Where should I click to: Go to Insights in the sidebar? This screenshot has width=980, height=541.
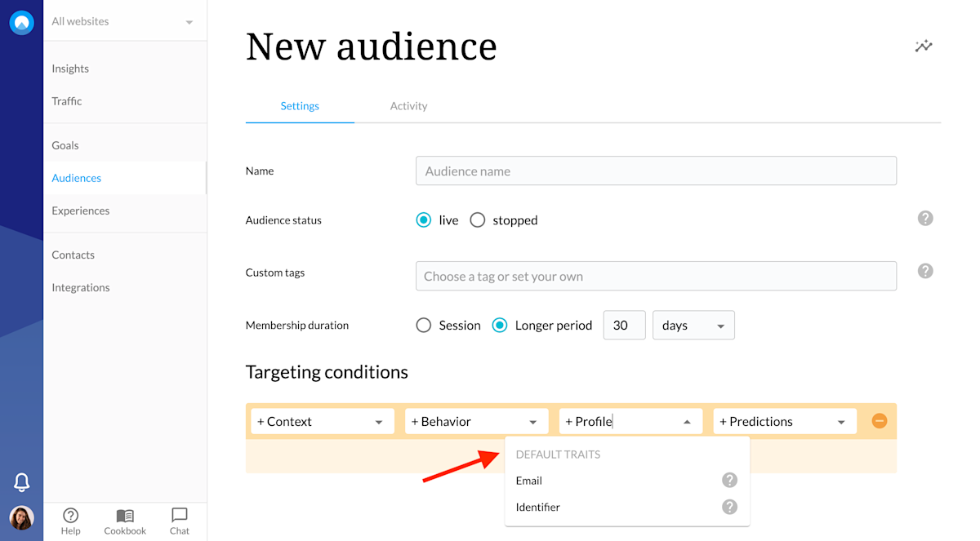(x=70, y=69)
